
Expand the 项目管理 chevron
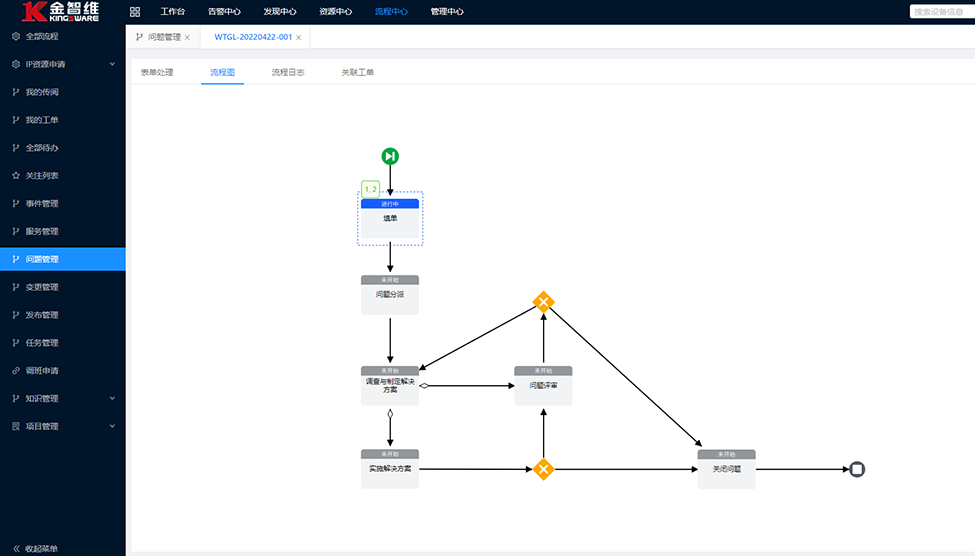click(113, 427)
